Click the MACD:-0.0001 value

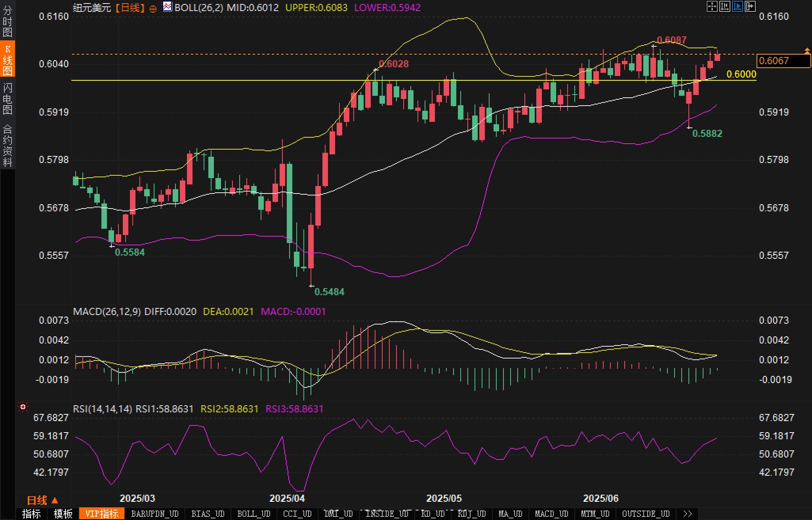293,311
